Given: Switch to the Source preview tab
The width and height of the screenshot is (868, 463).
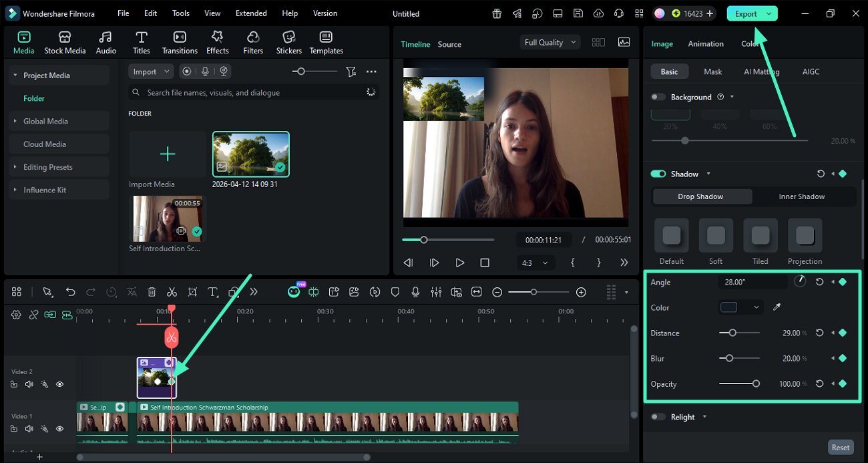Looking at the screenshot, I should click(x=449, y=44).
